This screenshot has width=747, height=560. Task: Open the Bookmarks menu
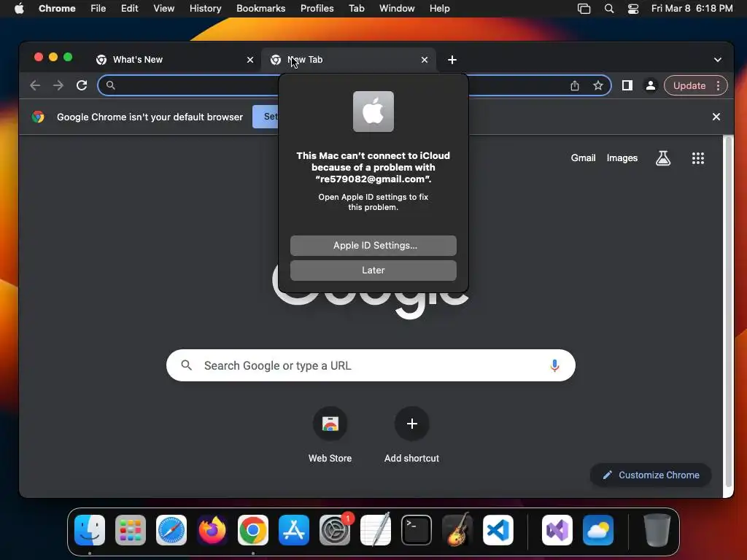point(260,8)
